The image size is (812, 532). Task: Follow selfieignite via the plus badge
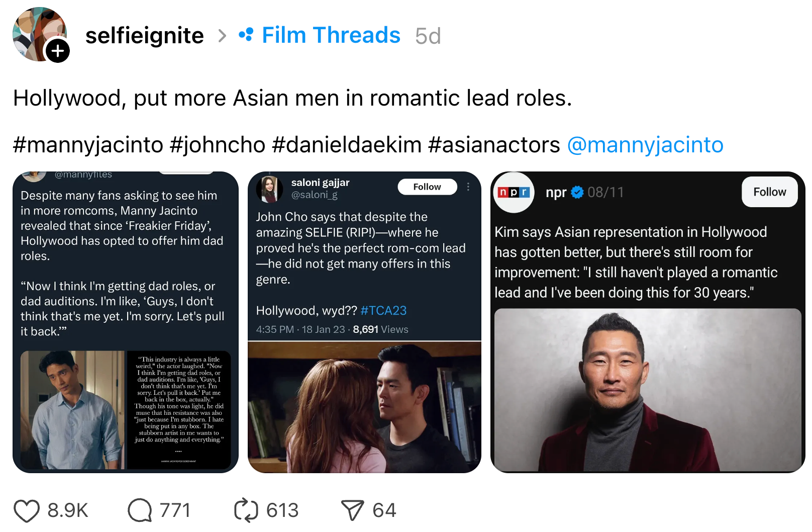click(58, 51)
